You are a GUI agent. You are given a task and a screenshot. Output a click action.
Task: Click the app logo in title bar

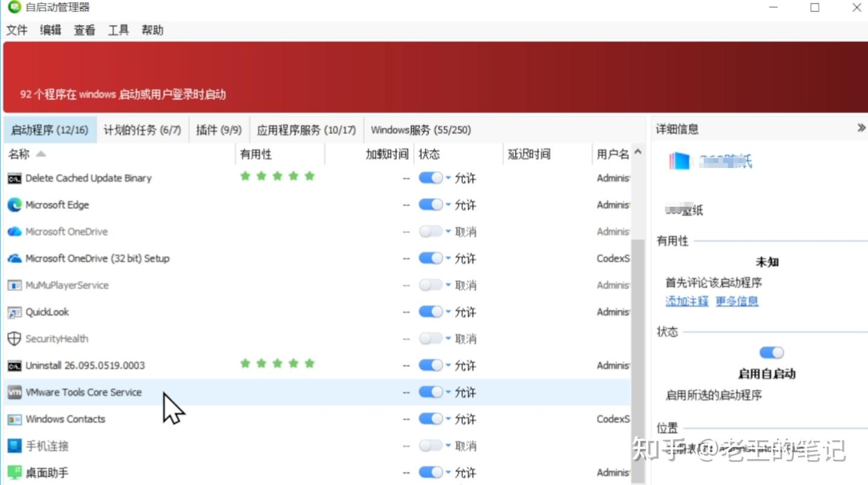(14, 7)
